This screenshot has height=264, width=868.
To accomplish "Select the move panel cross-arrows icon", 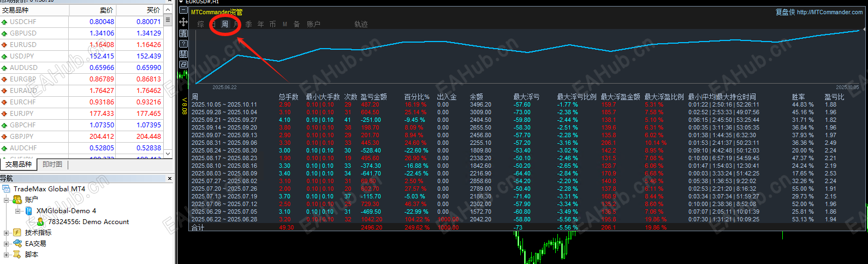I will click(x=183, y=22).
